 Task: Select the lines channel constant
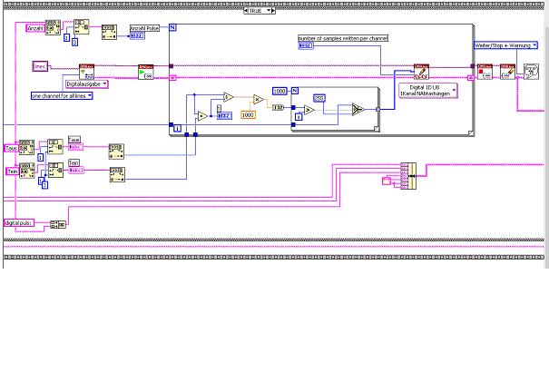point(40,66)
